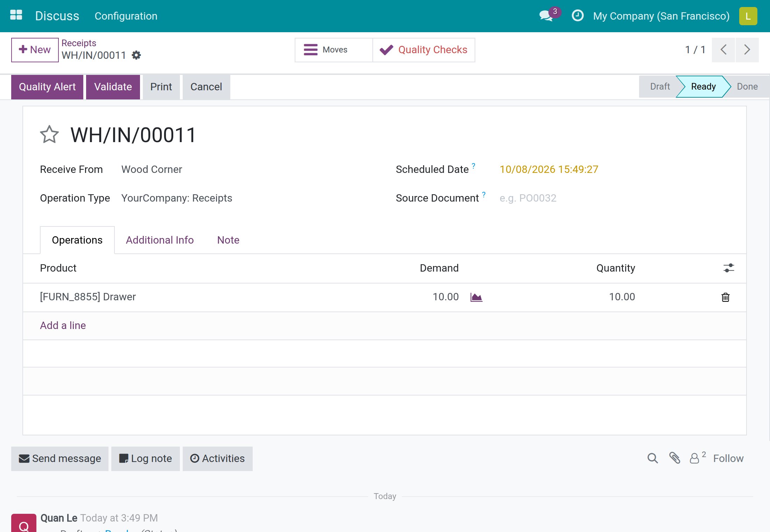Image resolution: width=770 pixels, height=532 pixels.
Task: Open attachments via the paperclip icon
Action: [x=674, y=458]
